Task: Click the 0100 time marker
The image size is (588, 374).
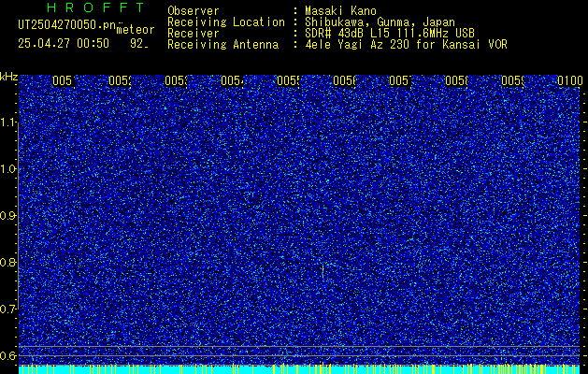Action: pyautogui.click(x=570, y=80)
